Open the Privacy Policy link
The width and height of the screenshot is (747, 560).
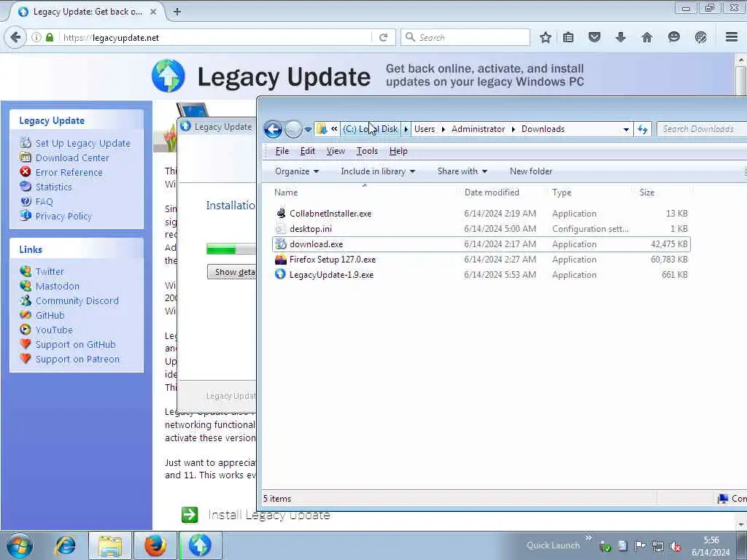(x=63, y=216)
